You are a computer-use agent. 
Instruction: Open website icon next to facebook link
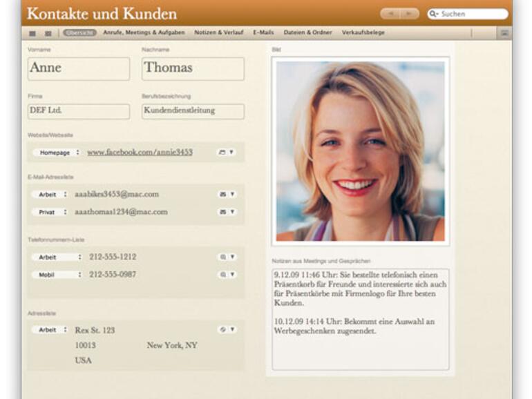(222, 152)
